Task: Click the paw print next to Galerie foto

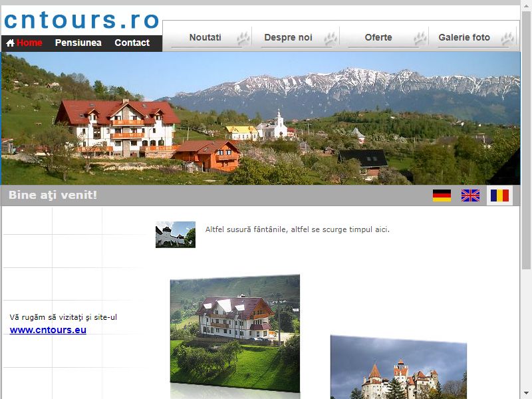Action: [507, 39]
